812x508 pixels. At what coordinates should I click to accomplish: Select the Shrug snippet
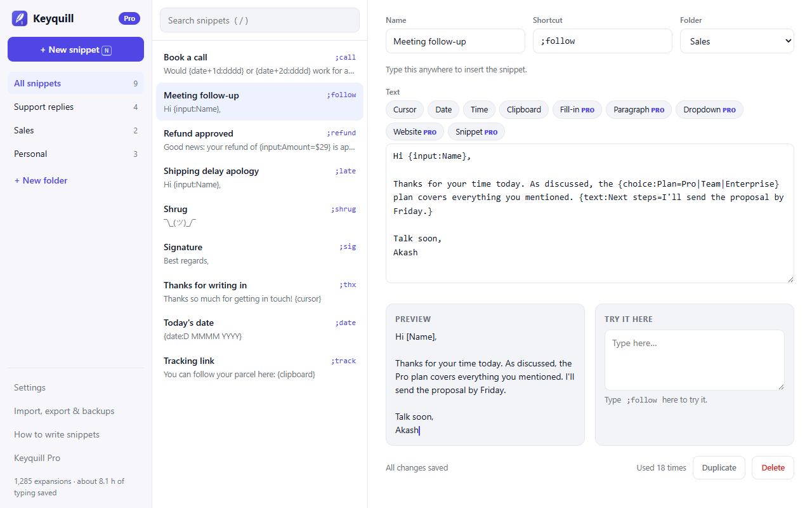(259, 215)
